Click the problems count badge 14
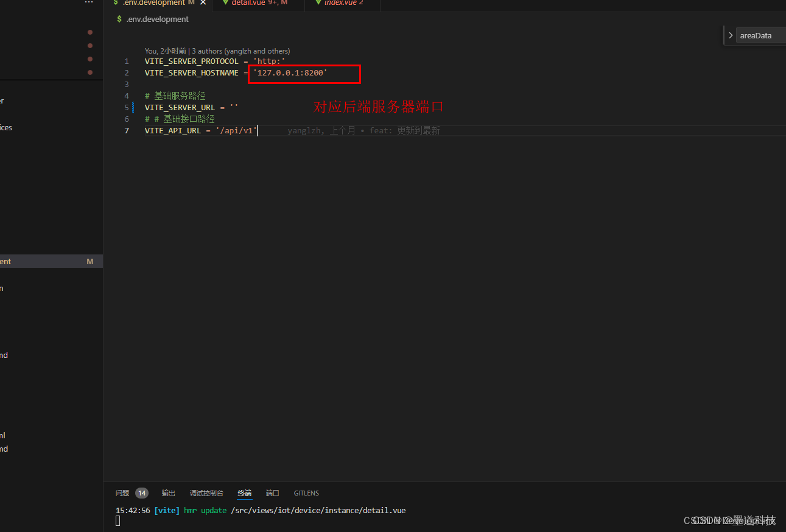Screen dimensions: 786x532 click(x=142, y=493)
